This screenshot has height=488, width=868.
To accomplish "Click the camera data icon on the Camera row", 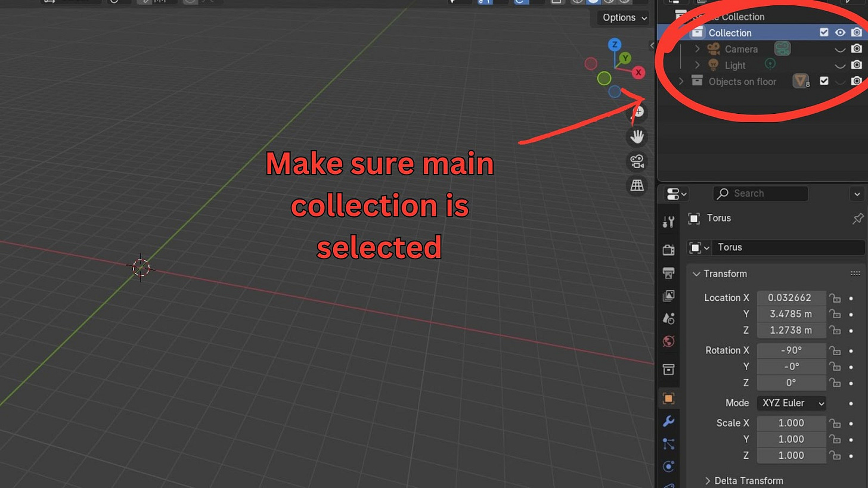I will (782, 49).
